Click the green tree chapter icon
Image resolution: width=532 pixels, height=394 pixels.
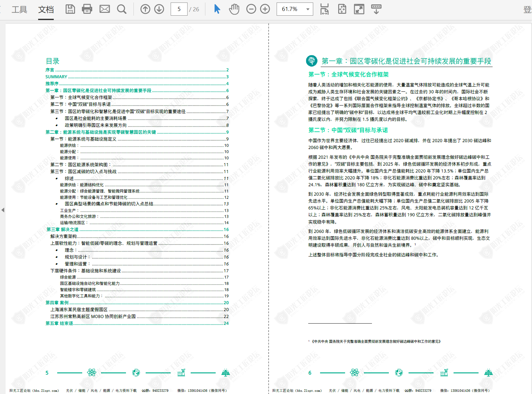point(312,61)
